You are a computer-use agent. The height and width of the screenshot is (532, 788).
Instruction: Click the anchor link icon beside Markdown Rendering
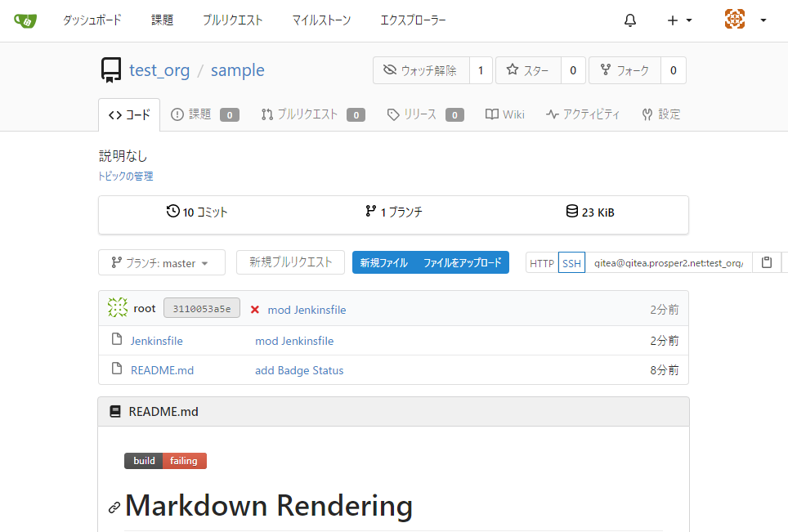[x=114, y=507]
